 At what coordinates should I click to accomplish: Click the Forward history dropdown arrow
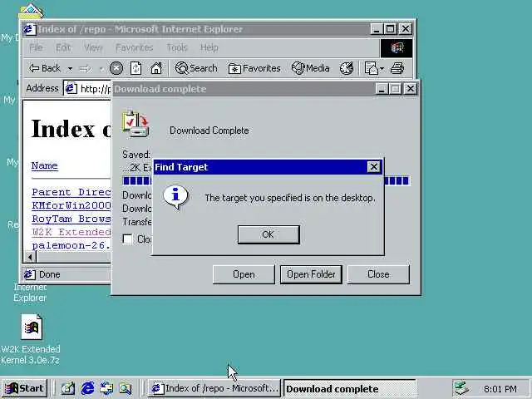click(x=101, y=69)
